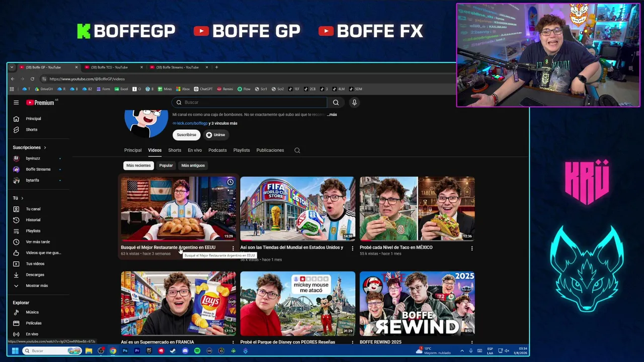The height and width of the screenshot is (362, 644).
Task: Open options menu for Taco en MÉXICO video
Action: (x=472, y=248)
